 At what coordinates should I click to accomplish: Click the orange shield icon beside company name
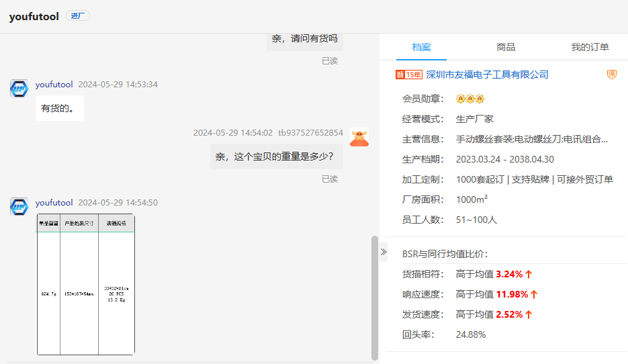(x=611, y=75)
